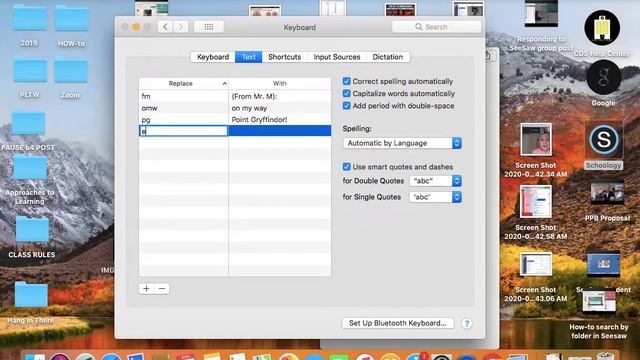Select the Text tab
Viewport: 640px width, 360px height.
coord(249,57)
